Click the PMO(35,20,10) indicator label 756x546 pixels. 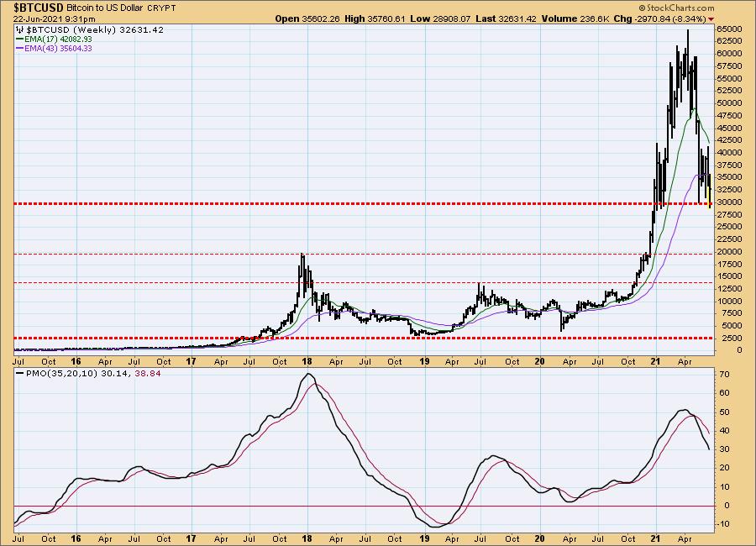point(52,372)
